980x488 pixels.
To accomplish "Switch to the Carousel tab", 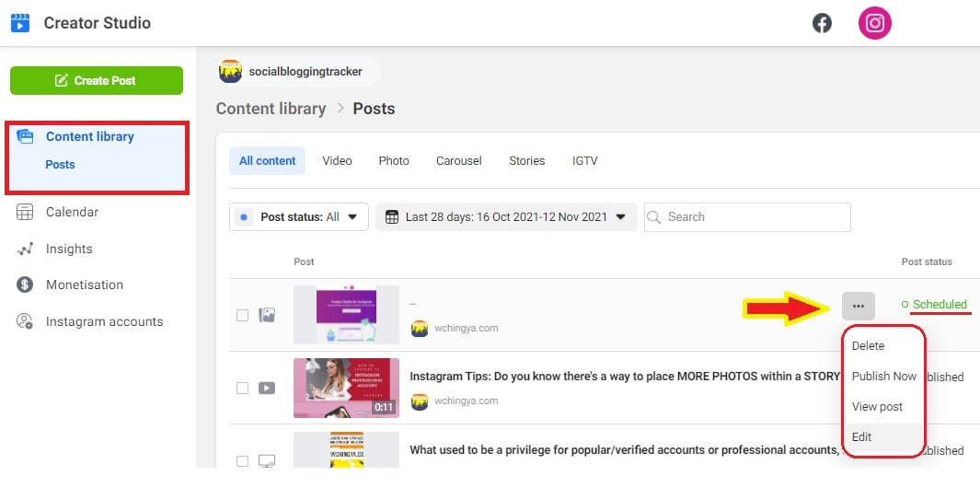I will point(459,161).
